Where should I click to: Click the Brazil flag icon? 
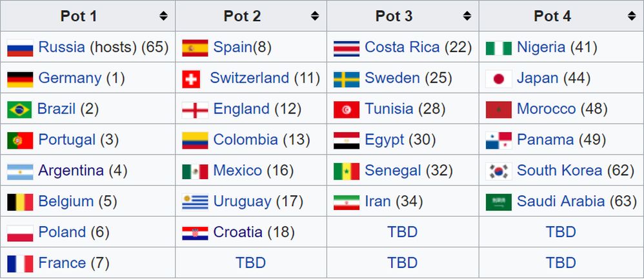[x=19, y=110]
